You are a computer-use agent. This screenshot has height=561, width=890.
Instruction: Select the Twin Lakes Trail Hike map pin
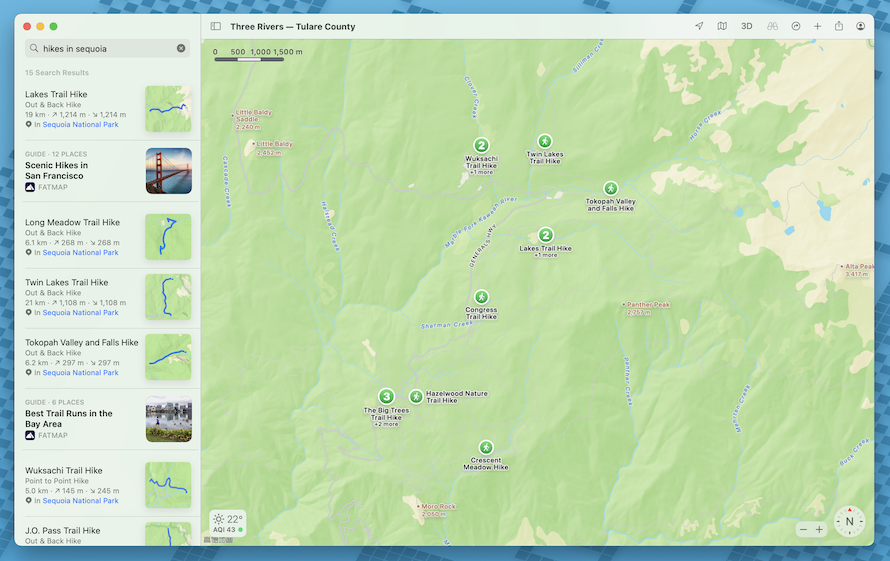544,141
